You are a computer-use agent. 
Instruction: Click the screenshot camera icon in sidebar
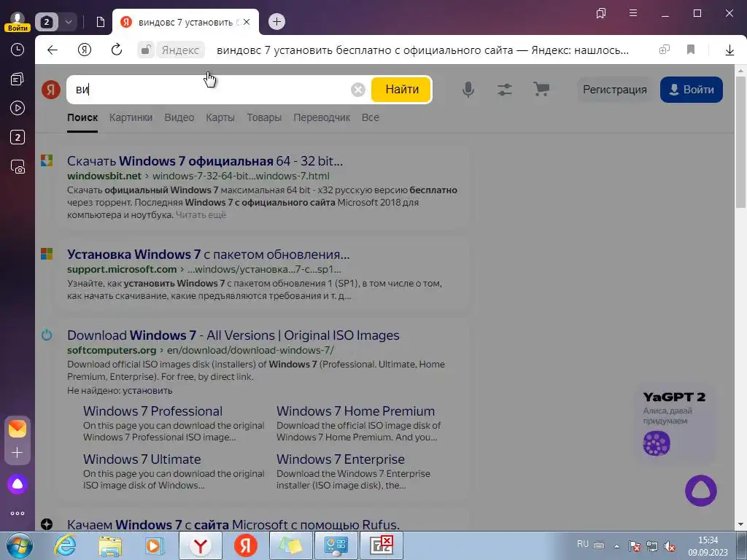[x=18, y=167]
